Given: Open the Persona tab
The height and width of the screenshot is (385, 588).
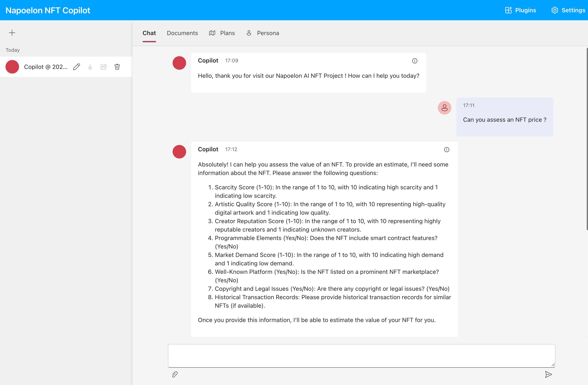Looking at the screenshot, I should (263, 33).
